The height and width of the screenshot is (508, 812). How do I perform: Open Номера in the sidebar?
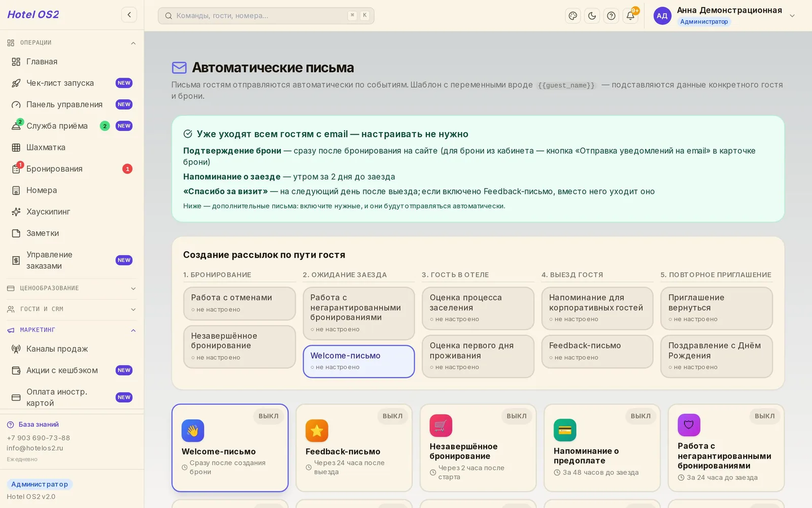pos(72,190)
